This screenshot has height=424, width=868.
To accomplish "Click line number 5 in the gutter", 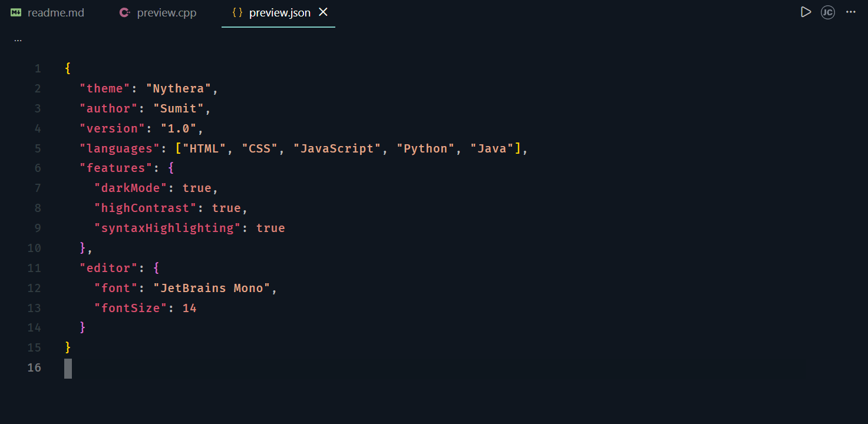I will tap(37, 148).
